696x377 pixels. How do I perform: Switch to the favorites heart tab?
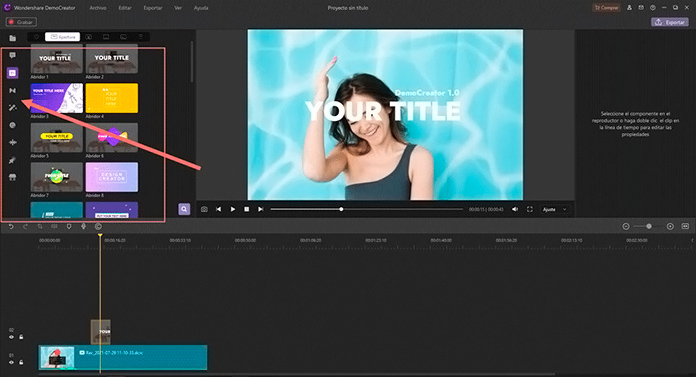click(x=36, y=37)
